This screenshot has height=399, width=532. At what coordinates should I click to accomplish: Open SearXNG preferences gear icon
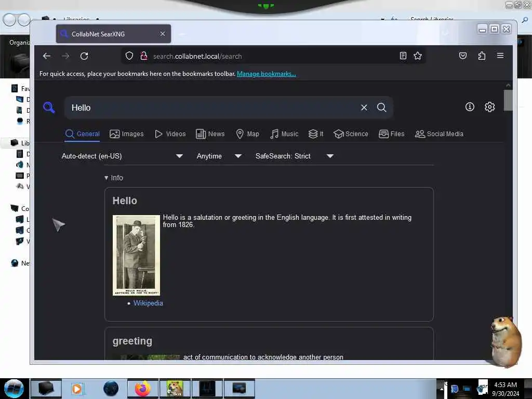click(489, 107)
